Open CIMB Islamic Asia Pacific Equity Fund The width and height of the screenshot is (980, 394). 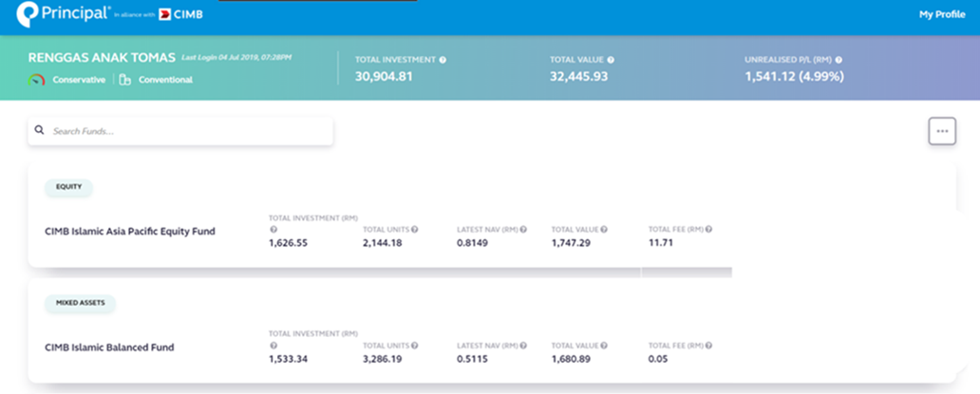130,231
